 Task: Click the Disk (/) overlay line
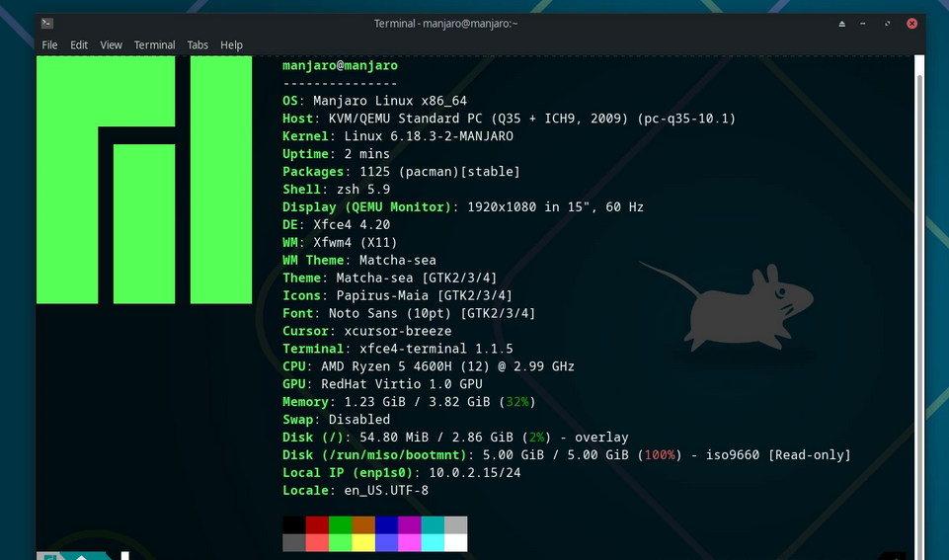[456, 438]
